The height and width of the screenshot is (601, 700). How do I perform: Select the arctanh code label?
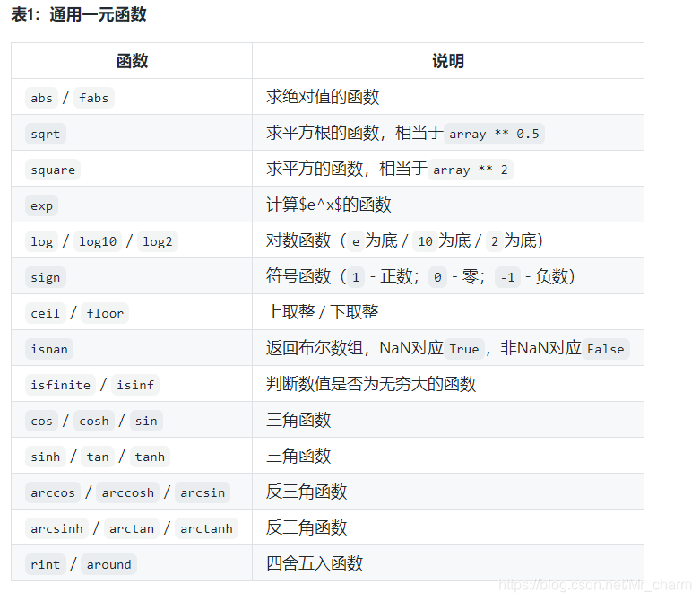tap(207, 528)
